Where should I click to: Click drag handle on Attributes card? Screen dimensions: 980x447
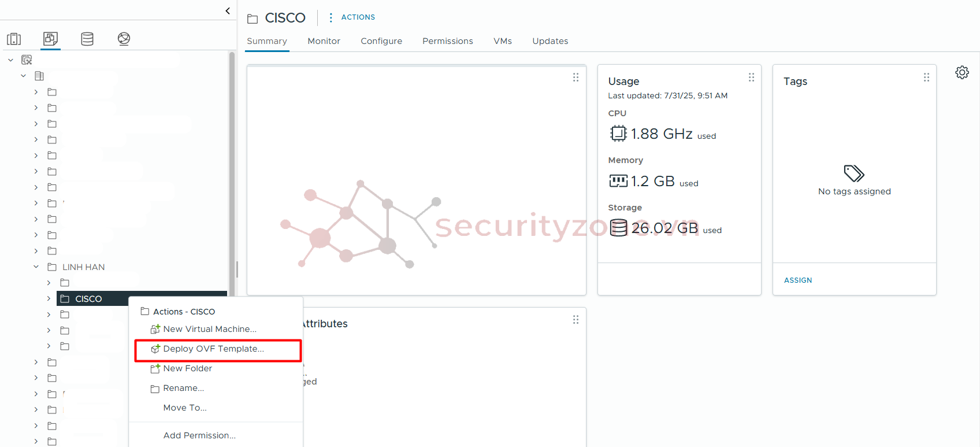coord(576,319)
